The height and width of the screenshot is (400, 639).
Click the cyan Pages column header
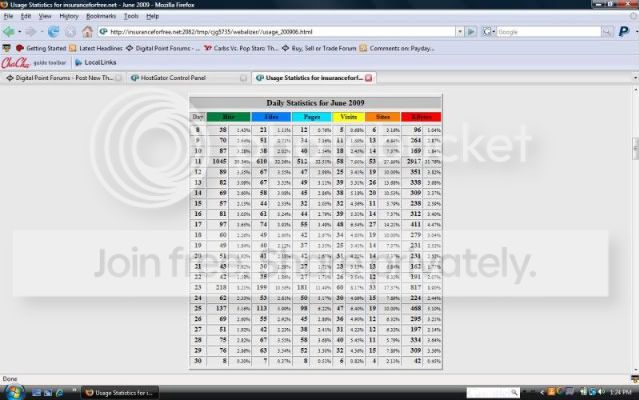pos(312,117)
